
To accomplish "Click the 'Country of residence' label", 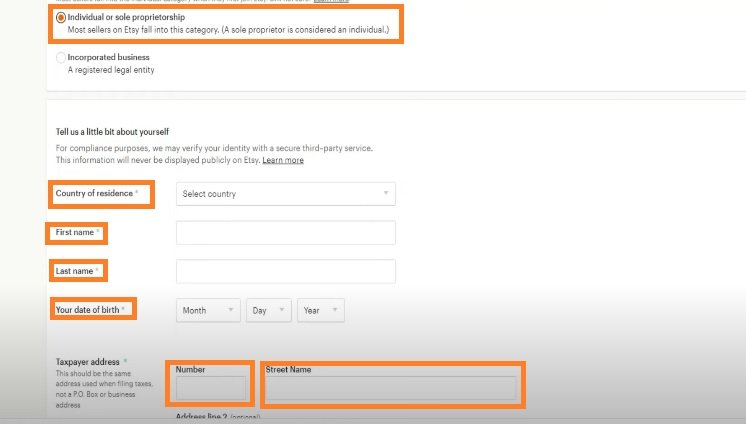I will pyautogui.click(x=94, y=193).
